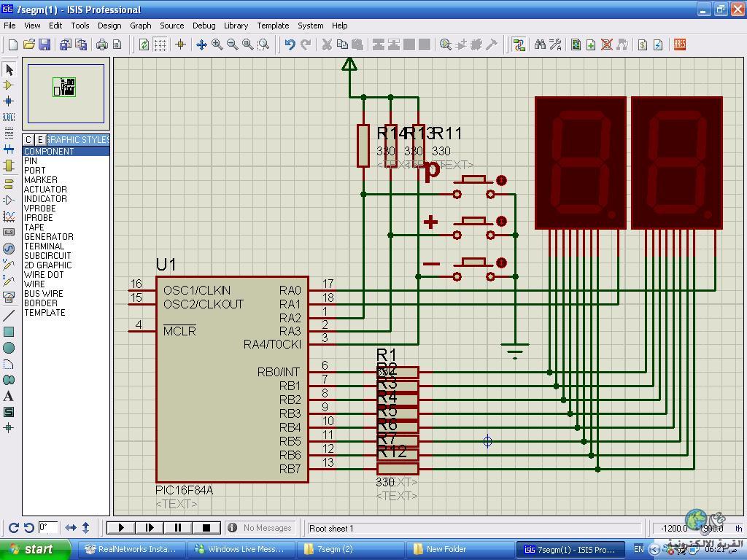Zoom to selected area
This screenshot has width=747, height=560.
click(x=263, y=44)
